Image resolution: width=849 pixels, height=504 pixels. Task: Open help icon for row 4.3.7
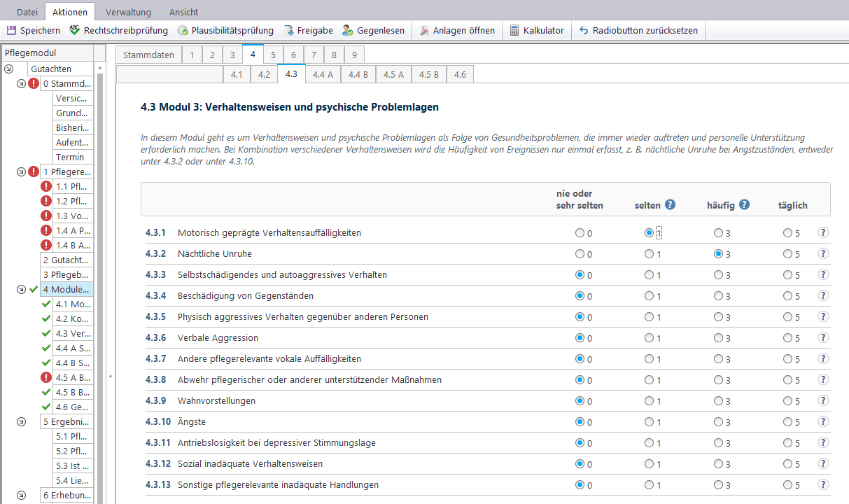(823, 359)
